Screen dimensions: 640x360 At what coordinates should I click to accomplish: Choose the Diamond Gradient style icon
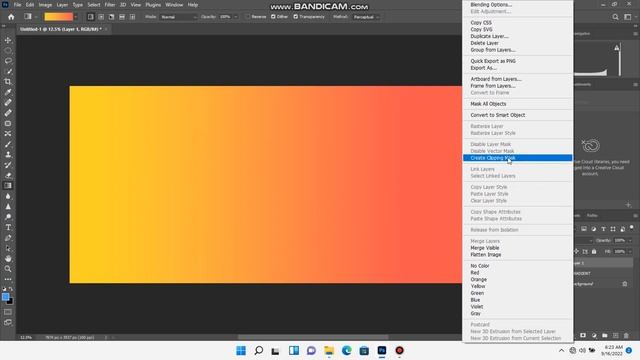click(x=132, y=17)
